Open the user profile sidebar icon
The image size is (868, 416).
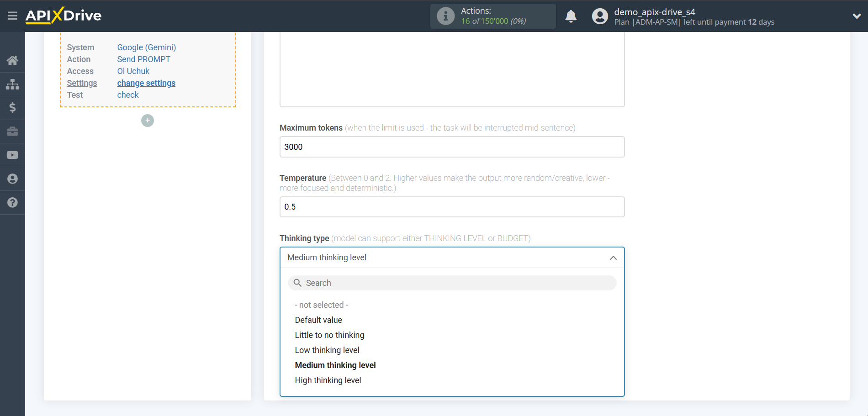[12, 179]
